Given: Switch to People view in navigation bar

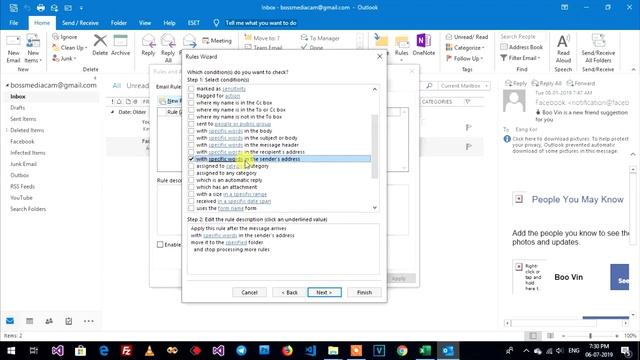Looking at the screenshot, I should [x=49, y=321].
